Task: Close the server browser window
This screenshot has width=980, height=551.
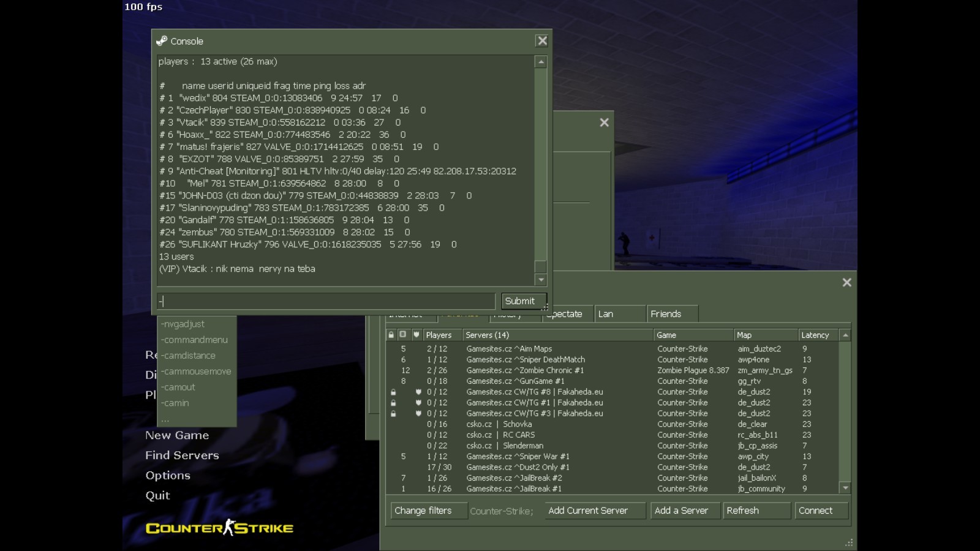Action: [846, 282]
